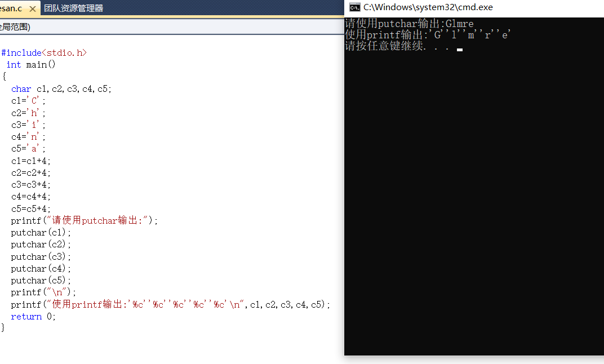Click the printf("请使用putchar输出:") line
This screenshot has width=604, height=364.
[x=85, y=220]
